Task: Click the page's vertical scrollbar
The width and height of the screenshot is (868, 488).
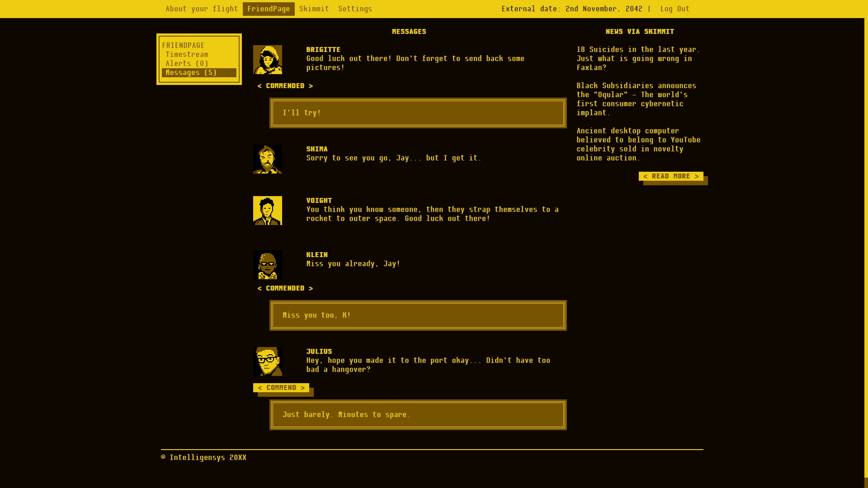Action: coord(866,244)
